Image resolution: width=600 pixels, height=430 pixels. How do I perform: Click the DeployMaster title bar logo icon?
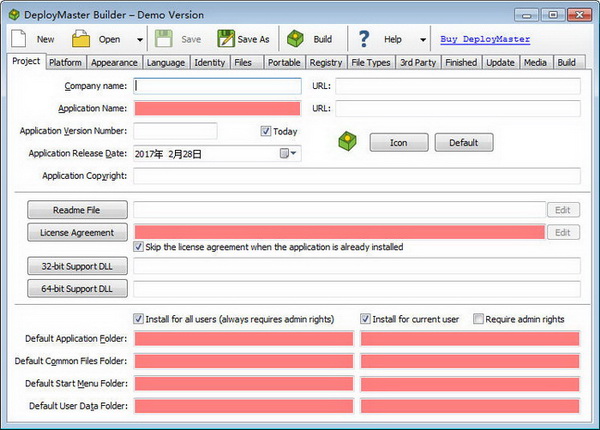14,15
